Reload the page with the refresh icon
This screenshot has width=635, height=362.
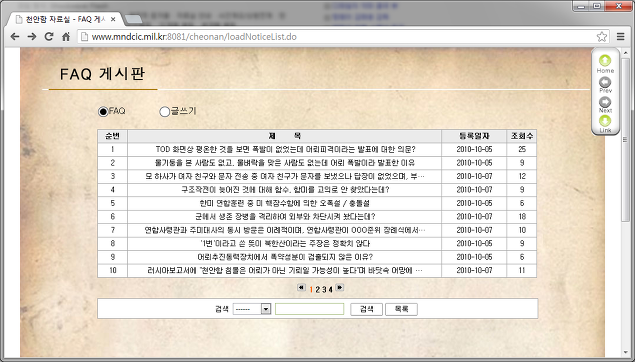(49, 37)
